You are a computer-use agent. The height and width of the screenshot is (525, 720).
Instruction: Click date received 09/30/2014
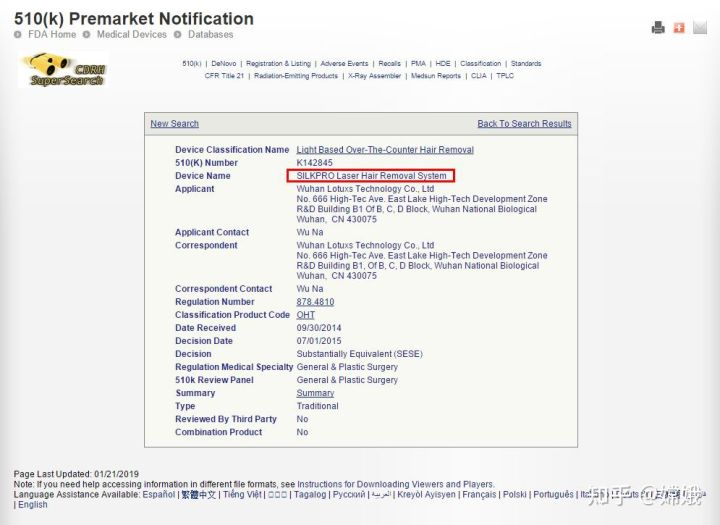pos(319,328)
